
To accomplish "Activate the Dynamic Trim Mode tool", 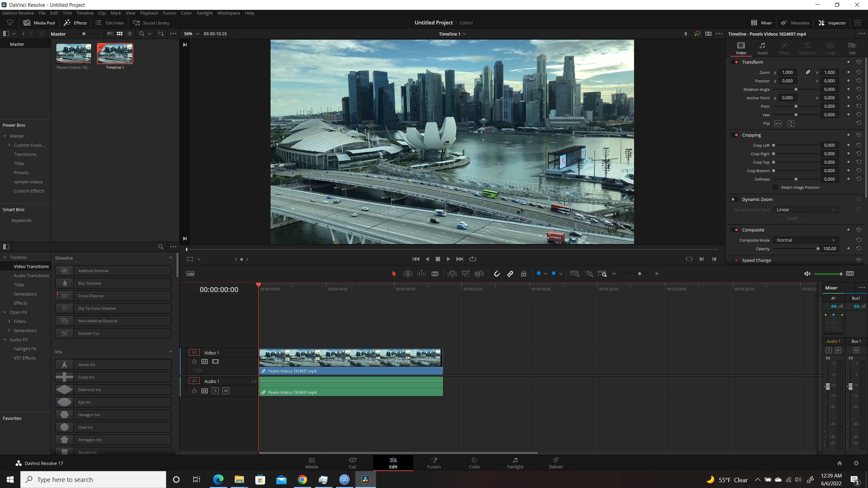I will tap(421, 274).
